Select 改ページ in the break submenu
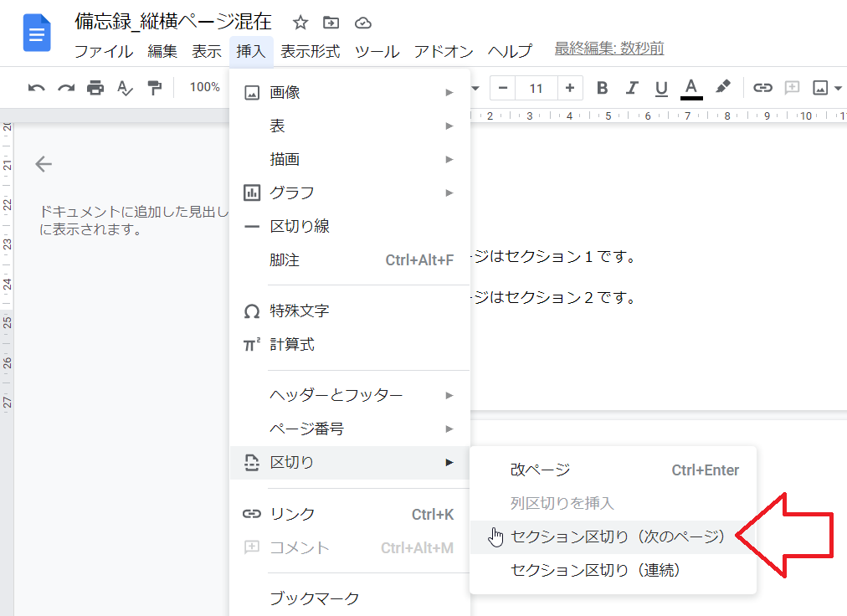The height and width of the screenshot is (616, 847). coord(613,470)
